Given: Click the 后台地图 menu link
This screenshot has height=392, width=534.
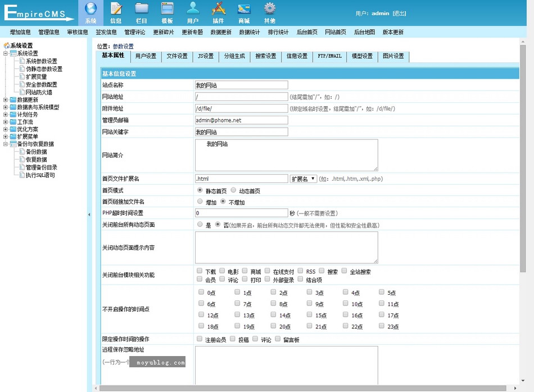Looking at the screenshot, I should pos(364,32).
